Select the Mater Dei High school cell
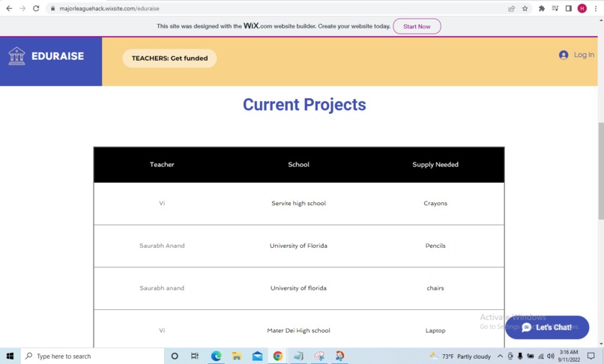 [x=298, y=330]
